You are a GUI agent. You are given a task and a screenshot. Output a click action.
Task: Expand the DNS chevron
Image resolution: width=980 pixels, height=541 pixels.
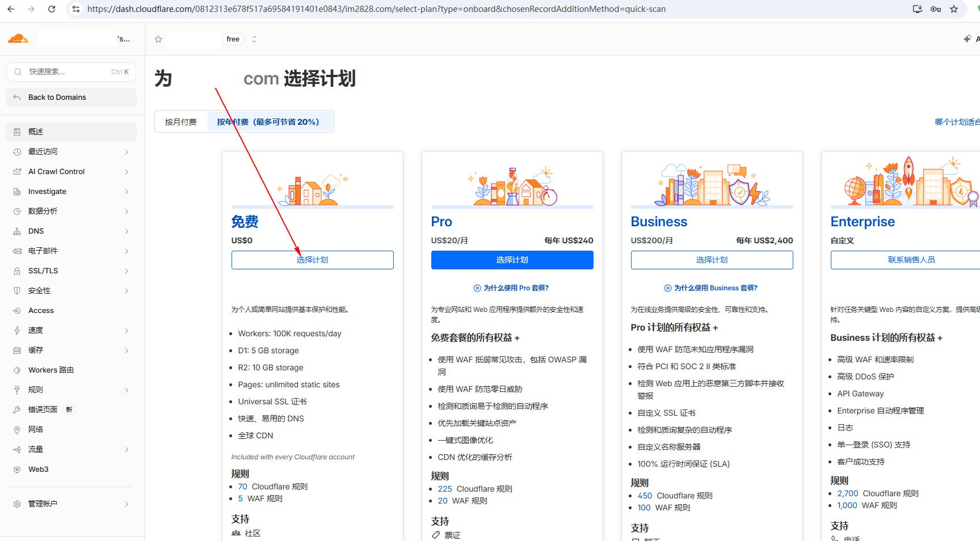127,231
